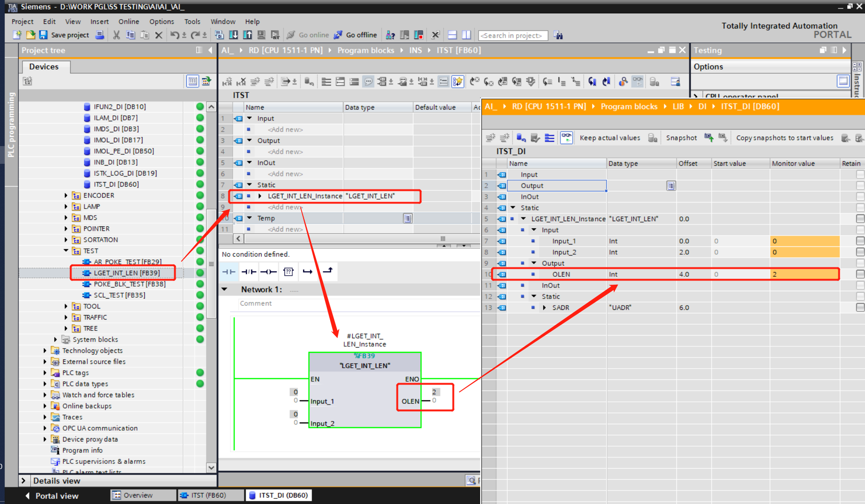Screen dimensions: 865x504
Task: Insert normally open contact in LAD favorites
Action: [x=229, y=272]
